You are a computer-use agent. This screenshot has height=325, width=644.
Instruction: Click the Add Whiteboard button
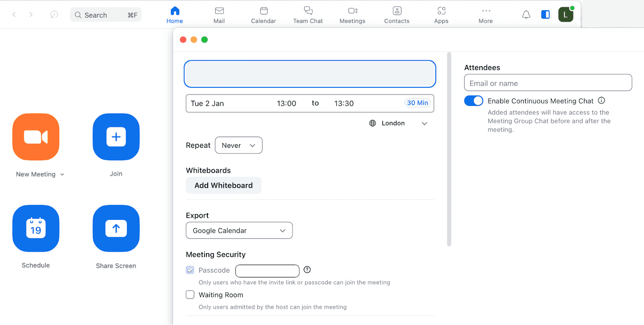point(224,185)
